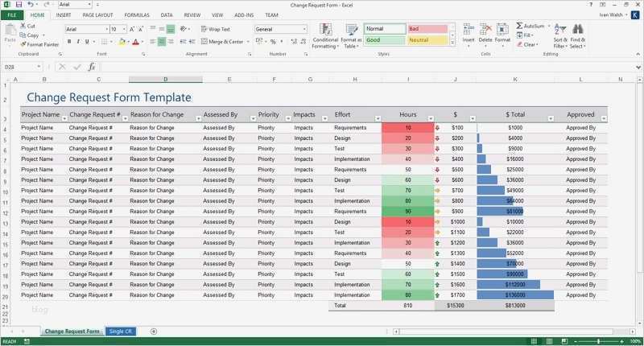Change the font color

pyautogui.click(x=135, y=42)
